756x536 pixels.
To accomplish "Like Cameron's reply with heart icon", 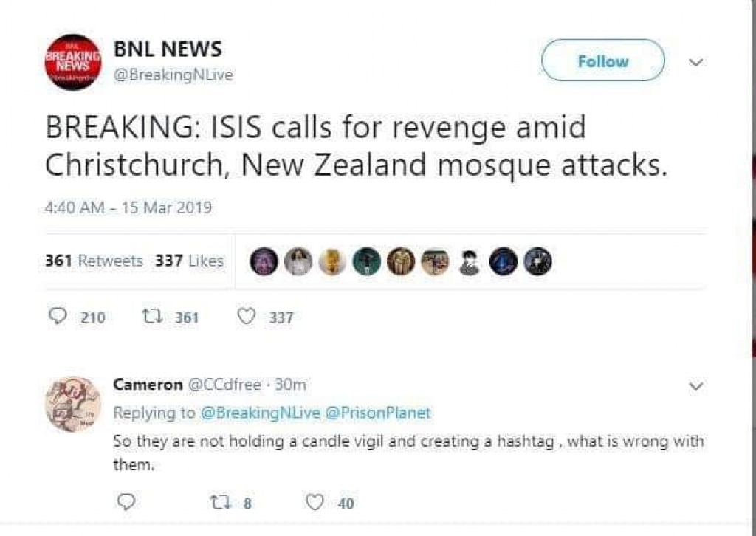I will click(x=315, y=503).
